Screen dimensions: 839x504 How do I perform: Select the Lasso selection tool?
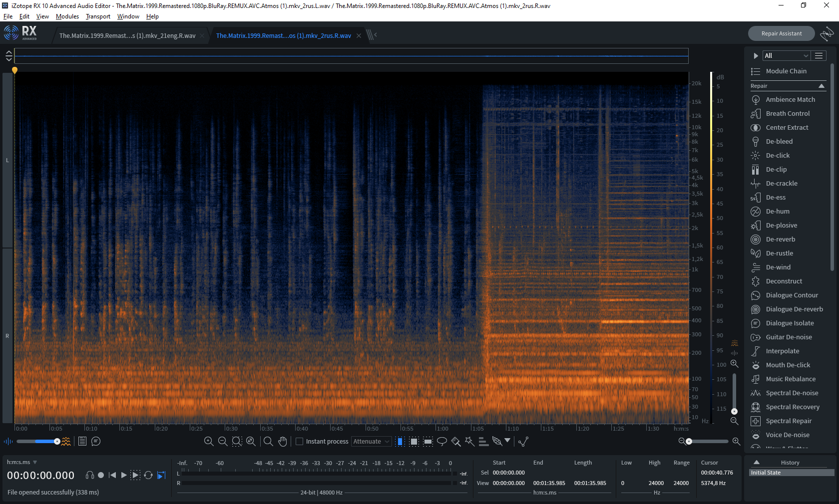442,442
